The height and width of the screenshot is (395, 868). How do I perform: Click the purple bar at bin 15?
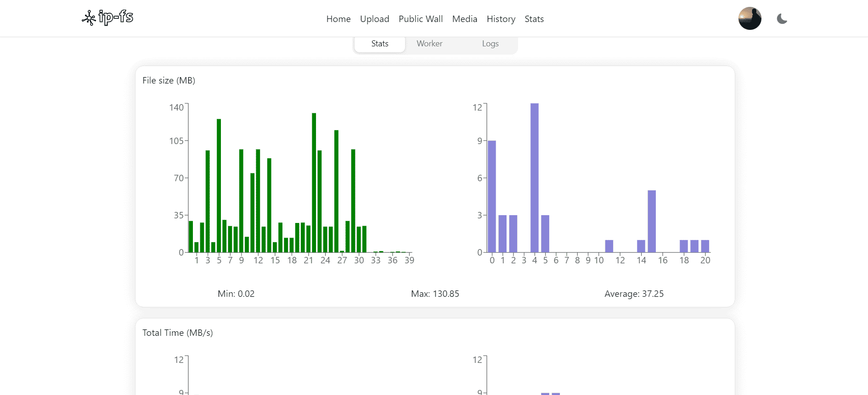pyautogui.click(x=652, y=221)
